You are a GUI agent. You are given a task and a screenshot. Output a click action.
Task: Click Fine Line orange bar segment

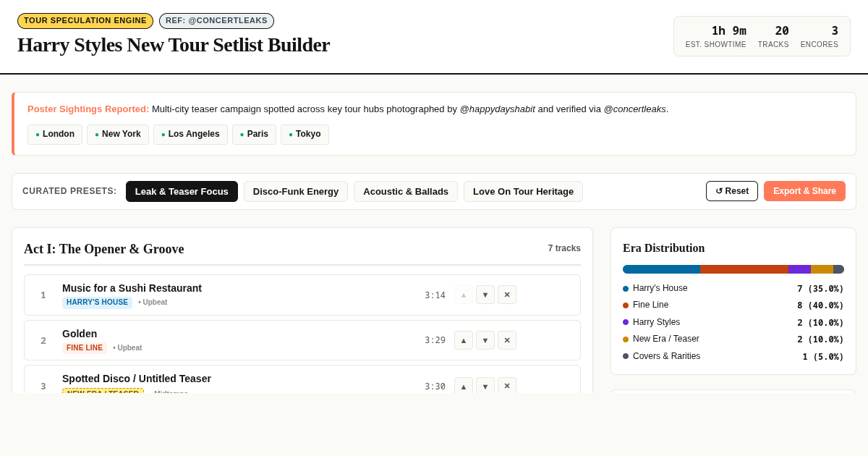coord(744,269)
